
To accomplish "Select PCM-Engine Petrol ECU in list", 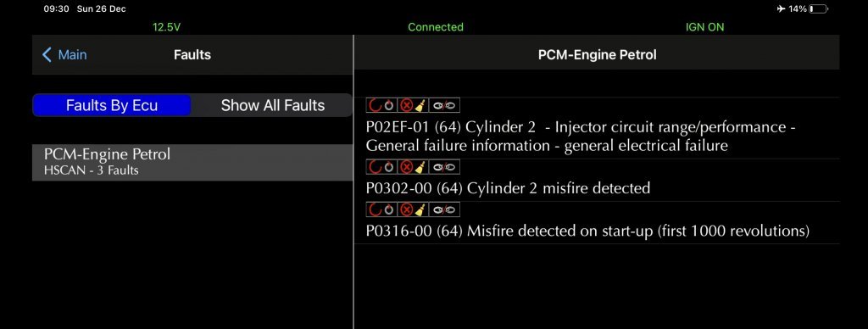I will click(x=192, y=162).
